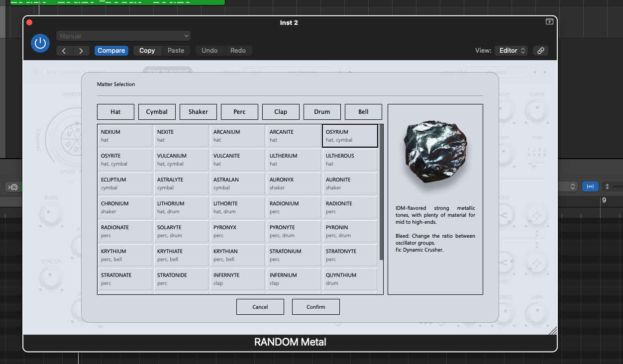Toggle the plugin power bypass button
This screenshot has height=364, width=623.
(40, 43)
